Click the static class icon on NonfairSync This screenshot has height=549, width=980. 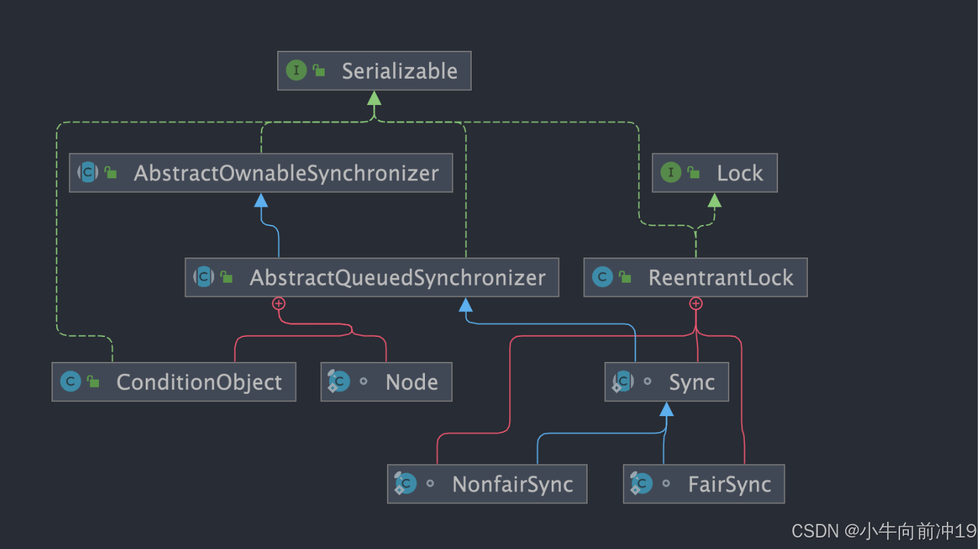point(405,484)
